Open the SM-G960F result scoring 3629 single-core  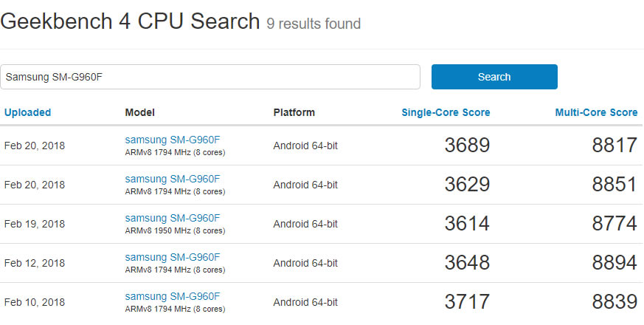[x=173, y=179]
